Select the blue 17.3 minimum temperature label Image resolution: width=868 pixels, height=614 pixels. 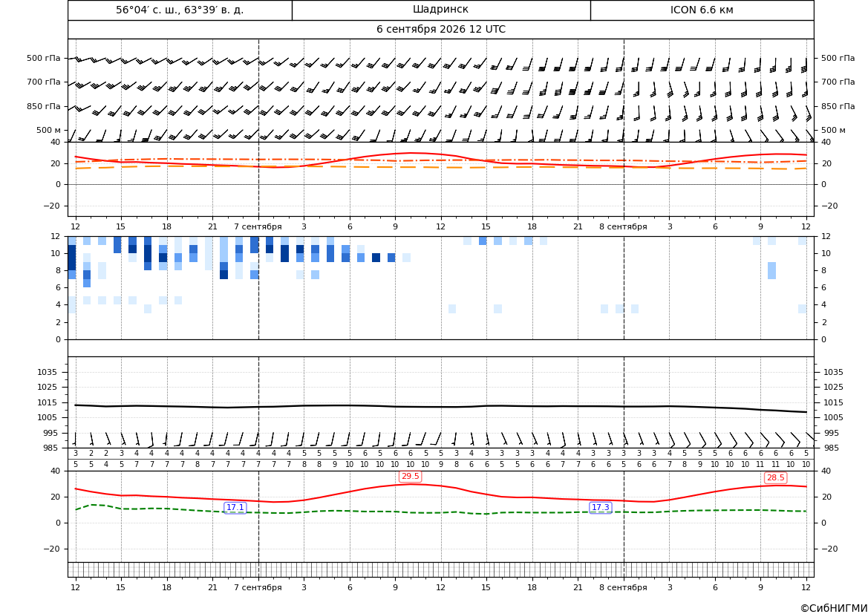click(601, 507)
